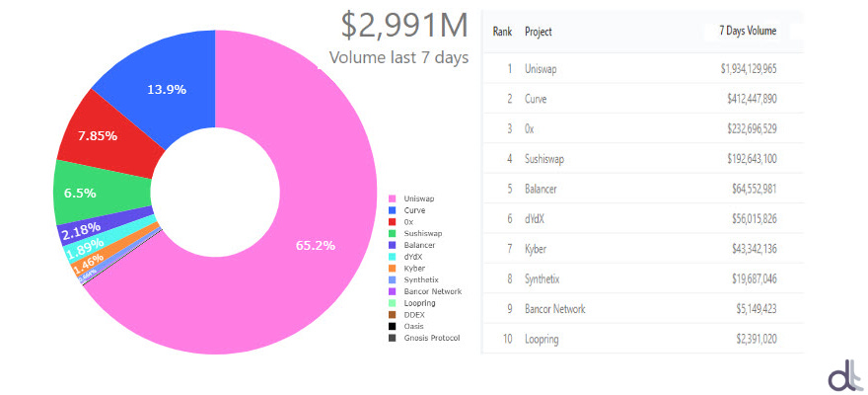
Task: Click the $2,391,020 volume cell
Action: coord(757,339)
